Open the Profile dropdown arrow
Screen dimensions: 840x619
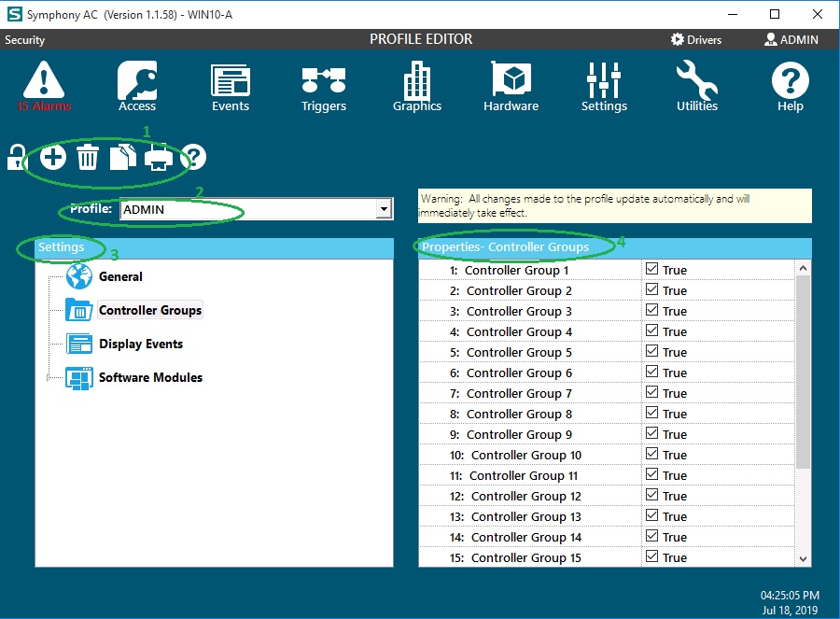[x=384, y=209]
